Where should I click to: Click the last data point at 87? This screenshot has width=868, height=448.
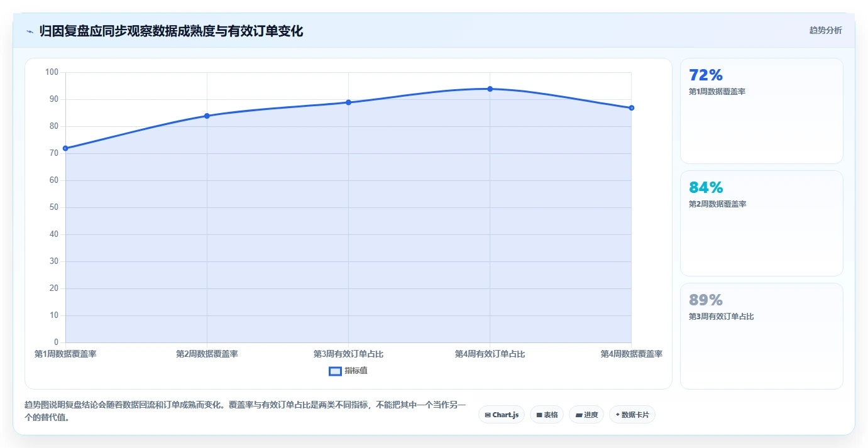coord(631,107)
